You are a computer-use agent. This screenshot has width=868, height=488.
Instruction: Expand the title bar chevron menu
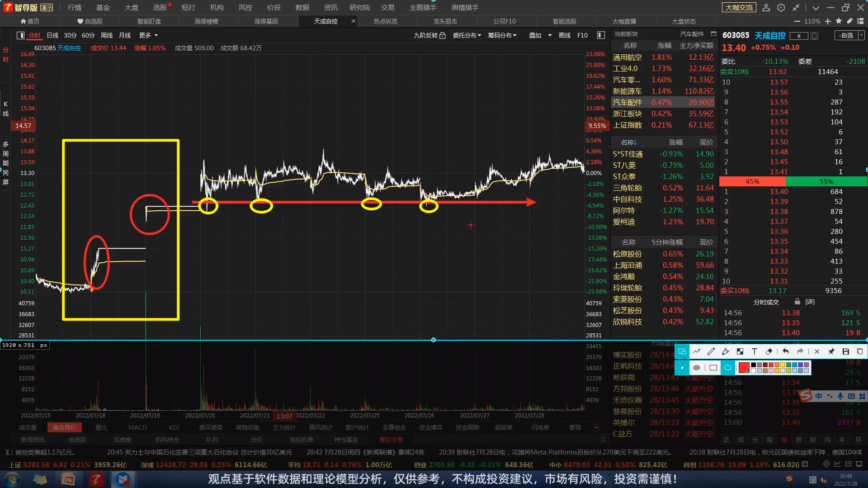816,8
